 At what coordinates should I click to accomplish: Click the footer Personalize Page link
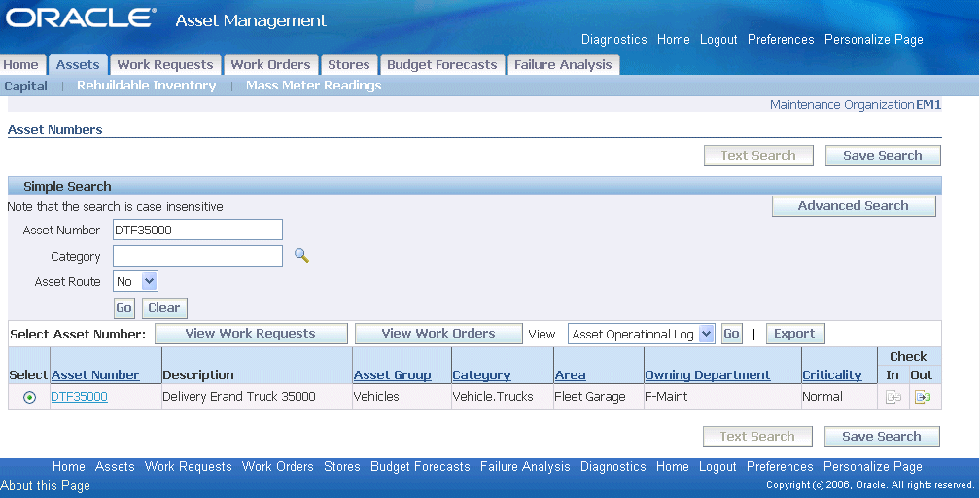872,466
